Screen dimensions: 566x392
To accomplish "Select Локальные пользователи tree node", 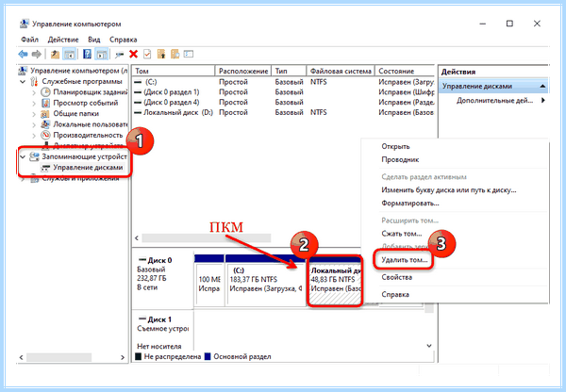I will pos(91,124).
